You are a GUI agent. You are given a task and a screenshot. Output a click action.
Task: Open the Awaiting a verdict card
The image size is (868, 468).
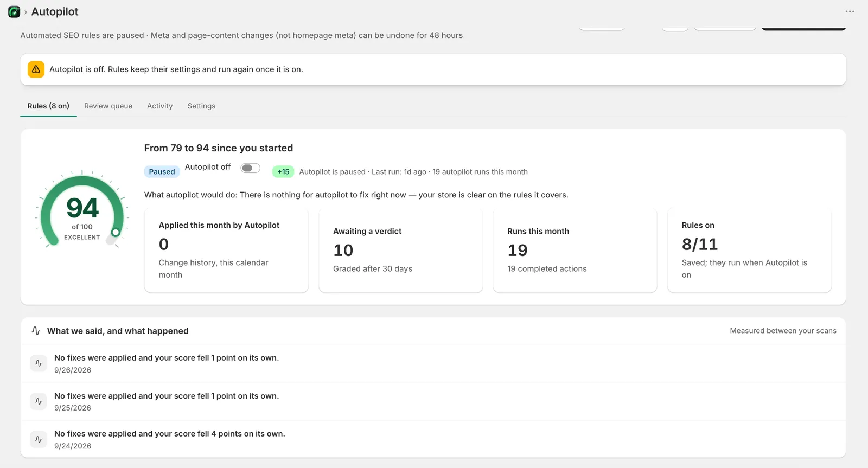pos(400,250)
